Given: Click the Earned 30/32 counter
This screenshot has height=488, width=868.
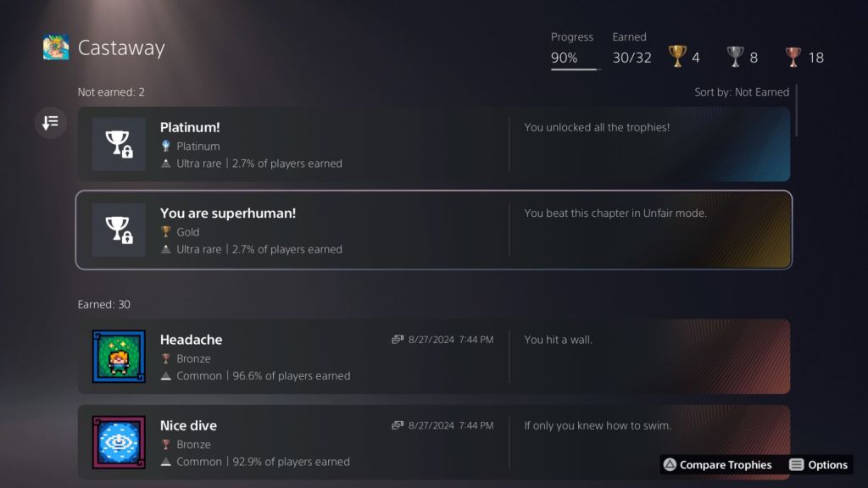Looking at the screenshot, I should [632, 58].
